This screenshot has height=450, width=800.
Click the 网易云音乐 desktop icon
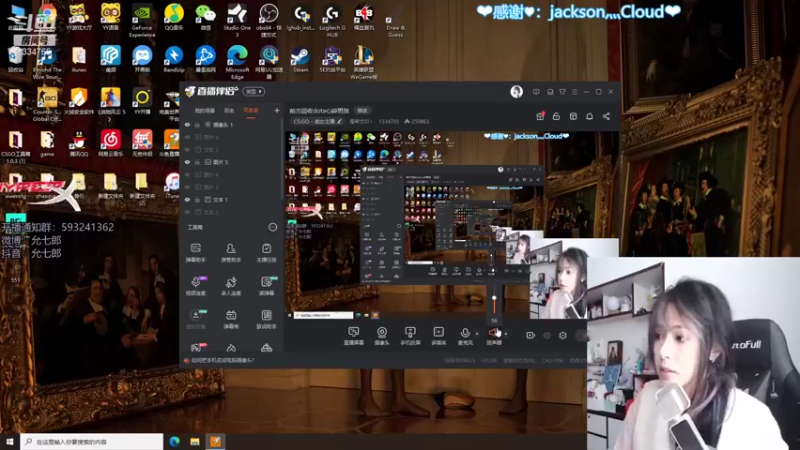[x=110, y=144]
